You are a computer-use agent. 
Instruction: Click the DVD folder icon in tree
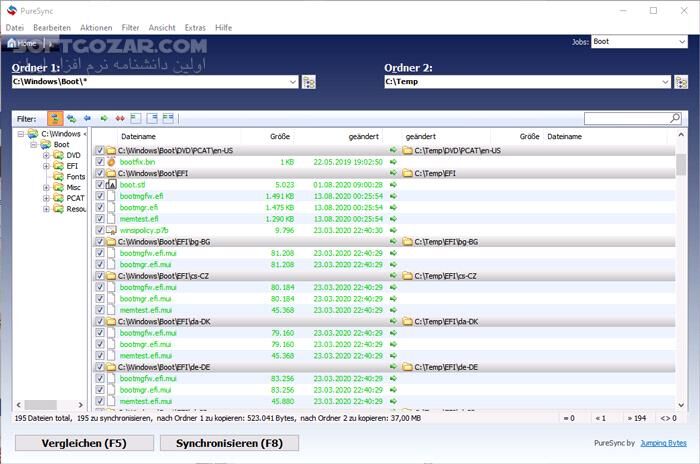[x=58, y=155]
